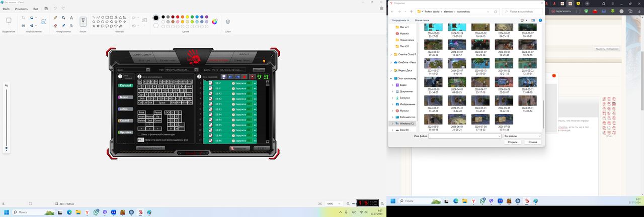
Task: Click the Magnifier tool in Paint
Action: (71, 26)
